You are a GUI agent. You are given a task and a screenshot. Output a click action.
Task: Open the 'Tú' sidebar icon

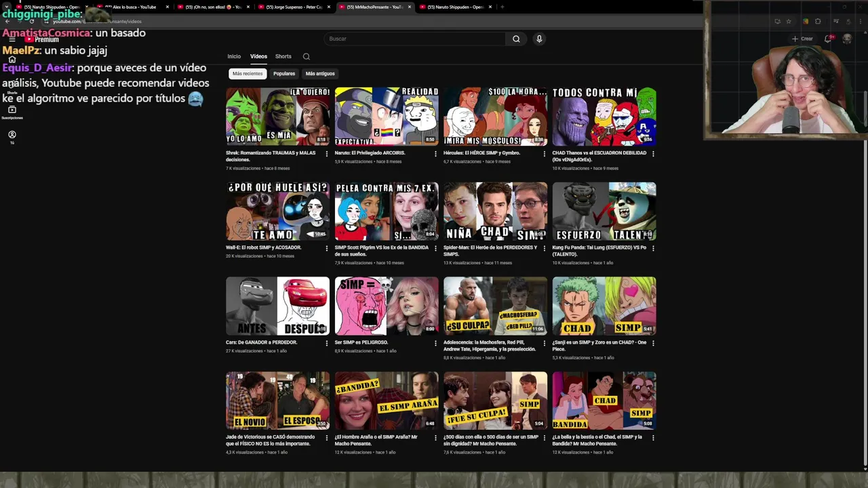point(12,137)
